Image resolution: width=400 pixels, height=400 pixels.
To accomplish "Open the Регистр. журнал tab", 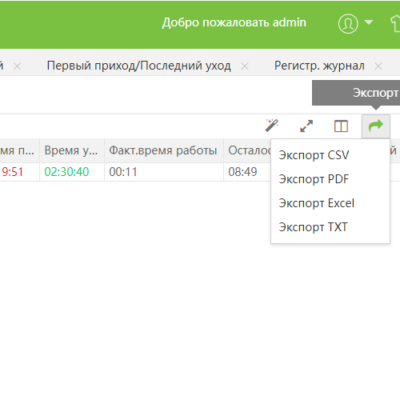I will (x=319, y=66).
